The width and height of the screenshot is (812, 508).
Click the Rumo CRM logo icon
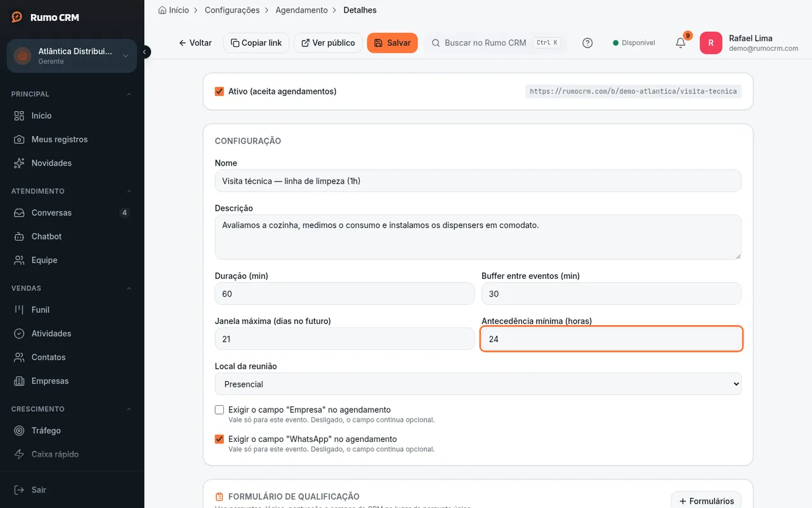tap(17, 17)
